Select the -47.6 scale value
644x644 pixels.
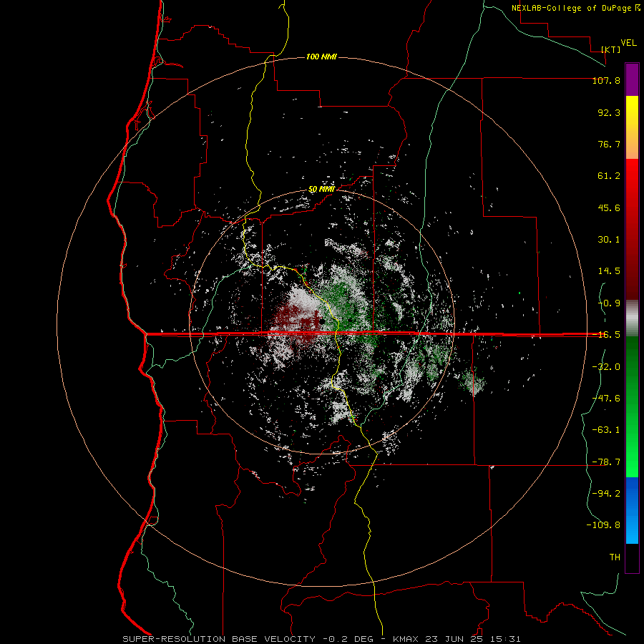point(606,399)
